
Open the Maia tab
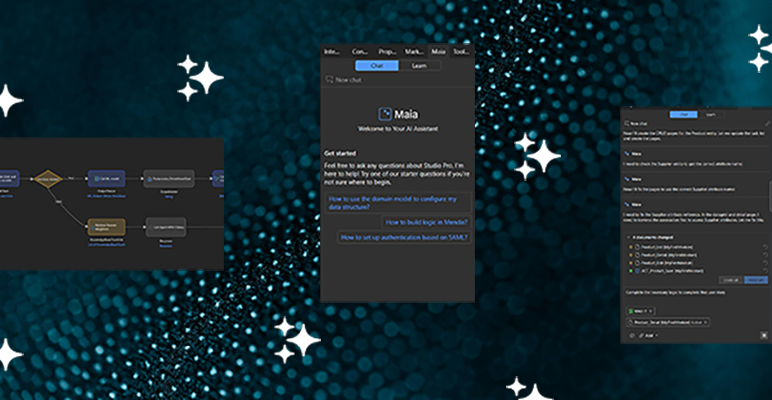[438, 51]
